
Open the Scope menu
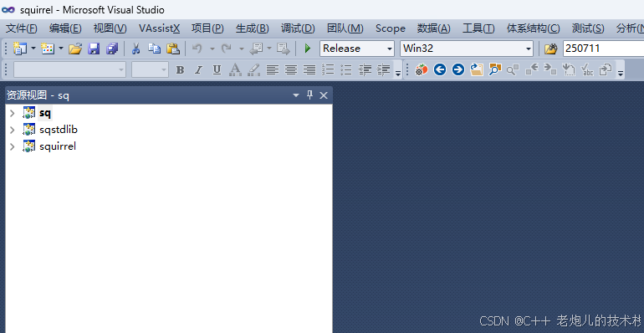click(x=391, y=28)
